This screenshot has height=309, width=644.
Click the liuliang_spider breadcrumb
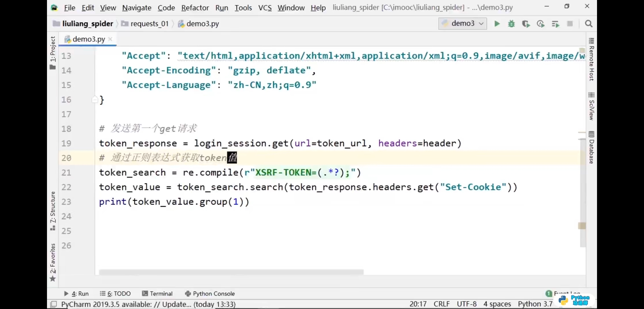(83, 24)
